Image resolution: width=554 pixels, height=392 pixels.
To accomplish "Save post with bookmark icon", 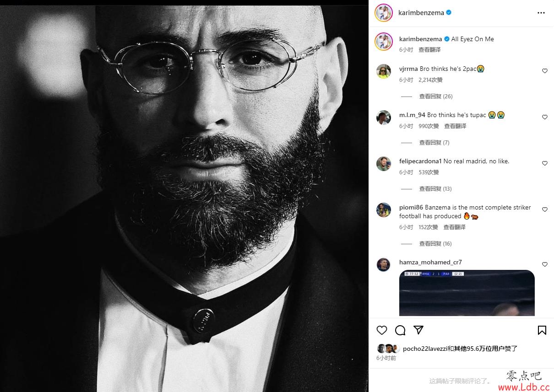I will (542, 330).
